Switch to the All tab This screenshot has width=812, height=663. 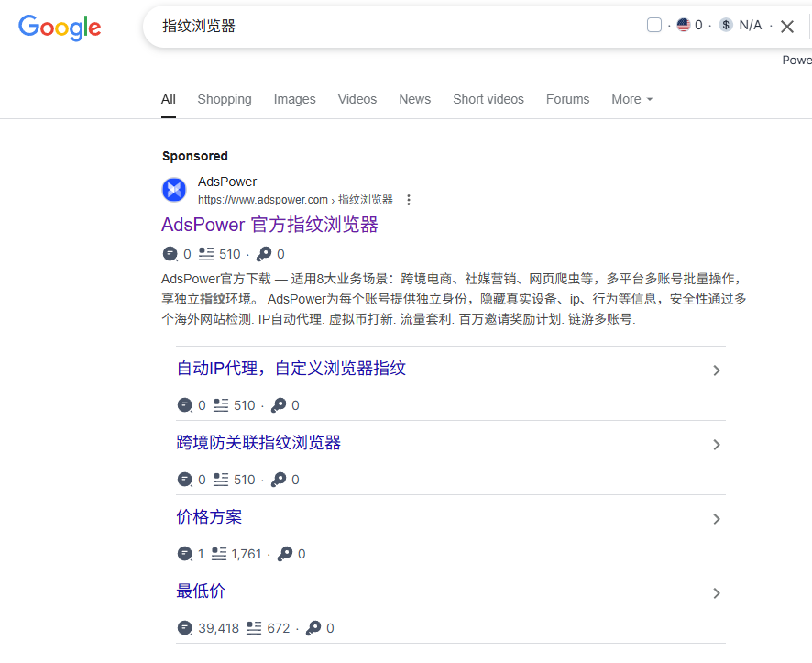169,99
